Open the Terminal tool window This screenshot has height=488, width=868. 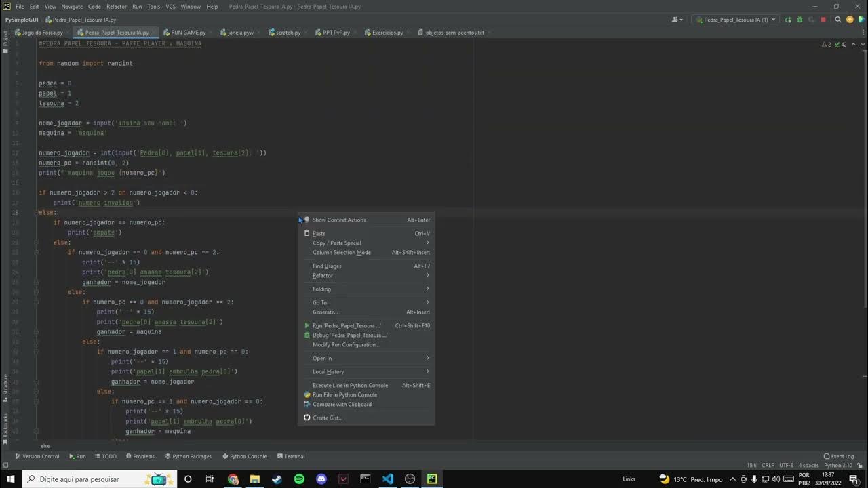point(290,456)
